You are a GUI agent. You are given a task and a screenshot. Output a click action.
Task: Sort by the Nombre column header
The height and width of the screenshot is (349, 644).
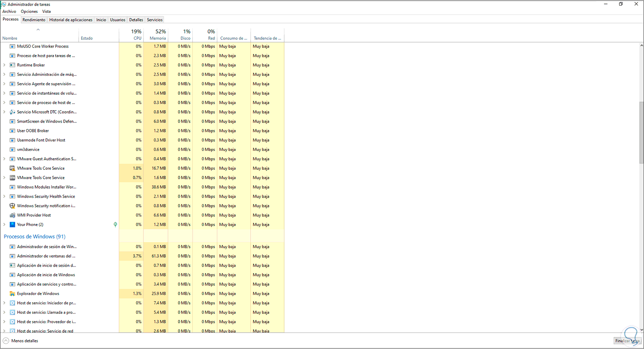click(39, 35)
